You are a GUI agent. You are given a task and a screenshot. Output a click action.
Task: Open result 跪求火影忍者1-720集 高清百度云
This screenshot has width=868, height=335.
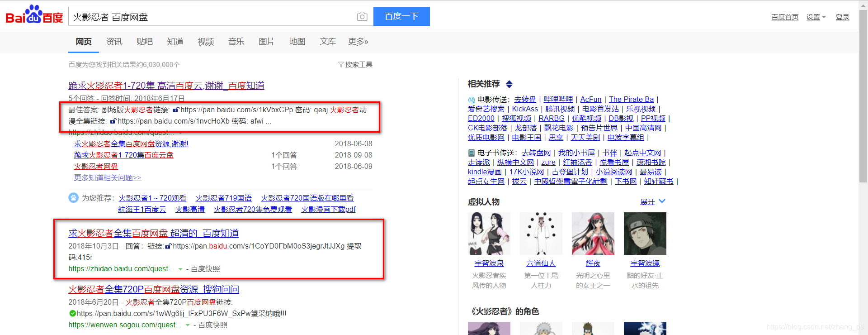pos(166,86)
